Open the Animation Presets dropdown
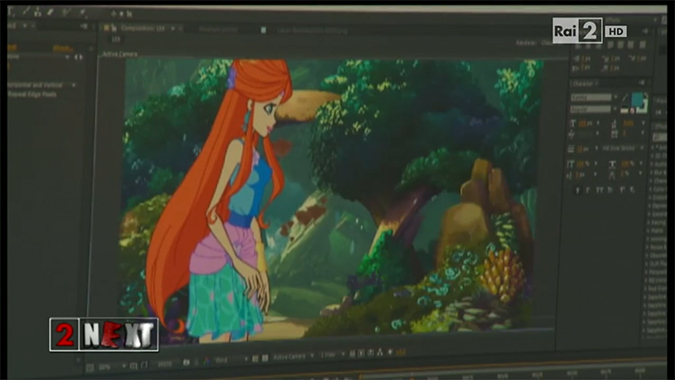This screenshot has height=380, width=675. 67,57
